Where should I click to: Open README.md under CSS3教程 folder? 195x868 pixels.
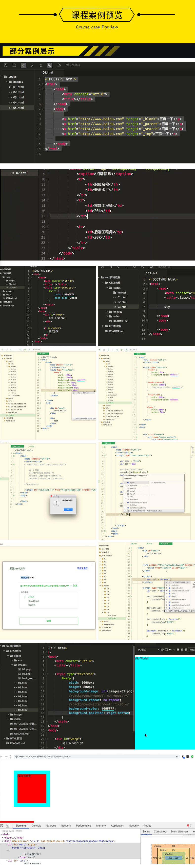point(120,321)
